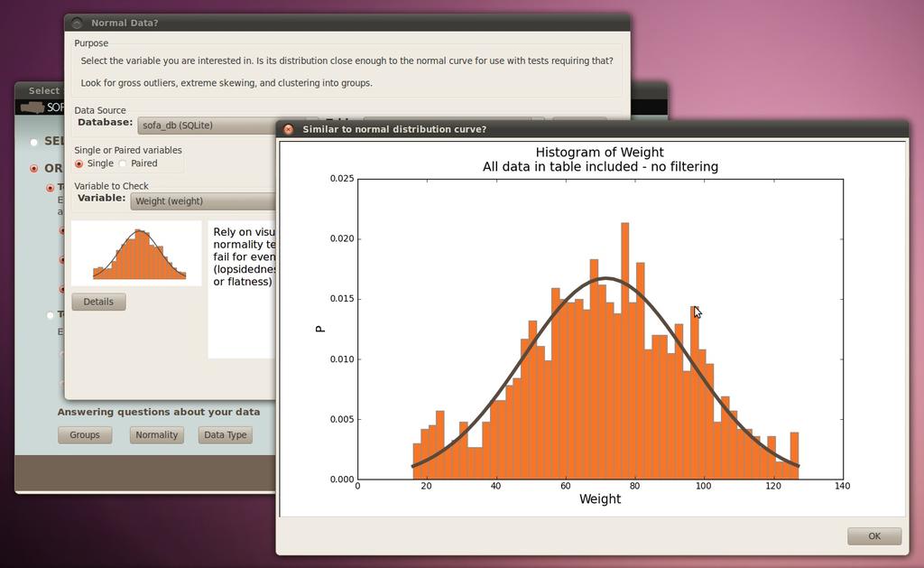Viewport: 924px width, 568px height.
Task: Select the 'OR...' radio option in back window
Action: click(34, 169)
